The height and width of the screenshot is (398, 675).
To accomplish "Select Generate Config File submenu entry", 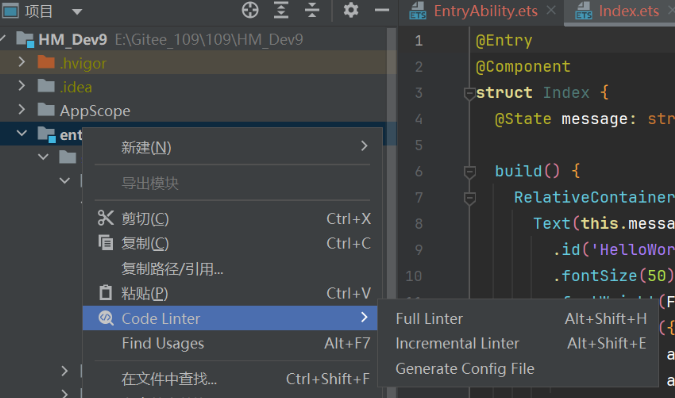I will click(x=518, y=369).
